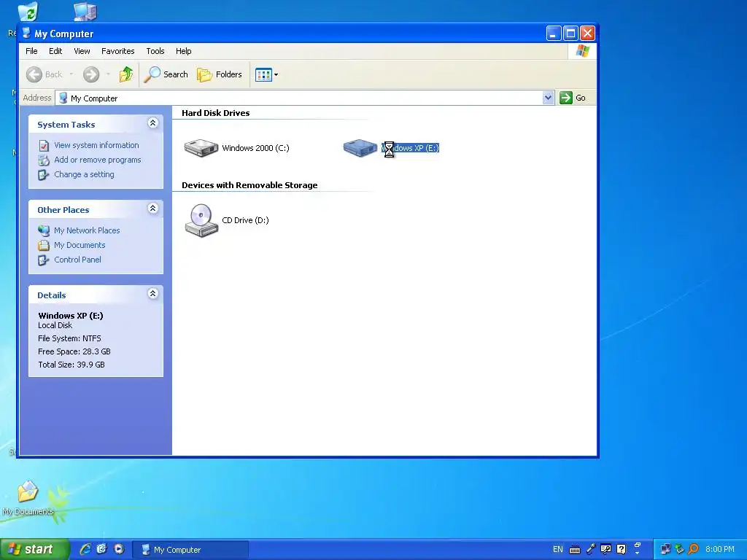Collapse the Details panel
Viewport: 747px width, 560px height.
point(153,294)
